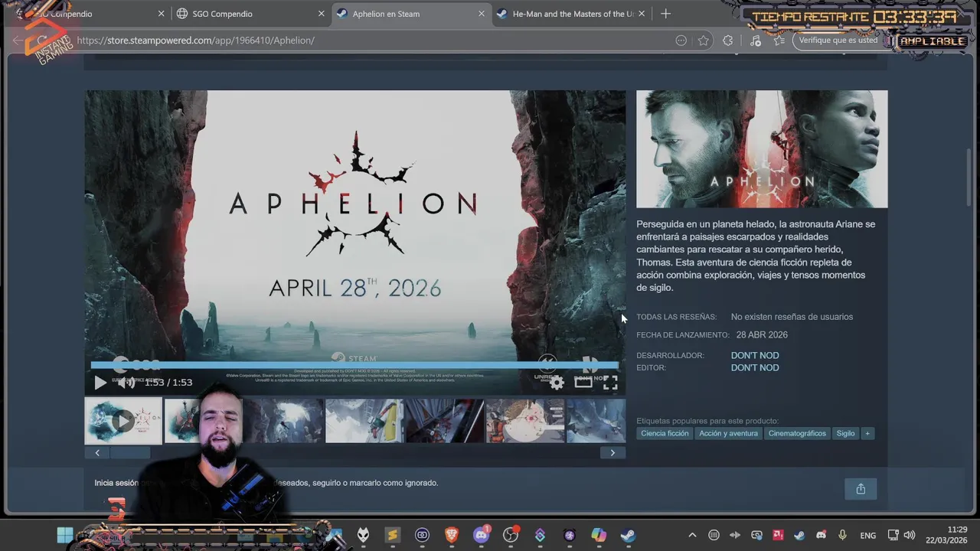This screenshot has height=551, width=980.
Task: Select the dark red cave screenshot thumbnail
Action: pos(444,420)
